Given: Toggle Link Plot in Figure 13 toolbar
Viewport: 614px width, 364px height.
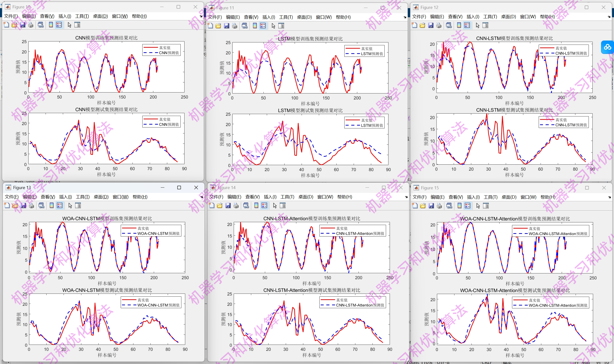Looking at the screenshot, I should click(x=41, y=206).
